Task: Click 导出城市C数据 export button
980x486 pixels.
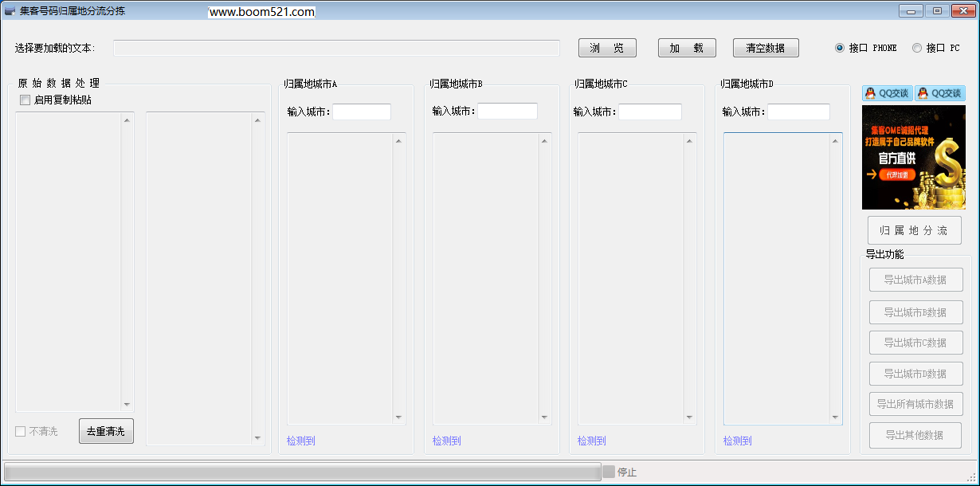Action: coord(915,343)
